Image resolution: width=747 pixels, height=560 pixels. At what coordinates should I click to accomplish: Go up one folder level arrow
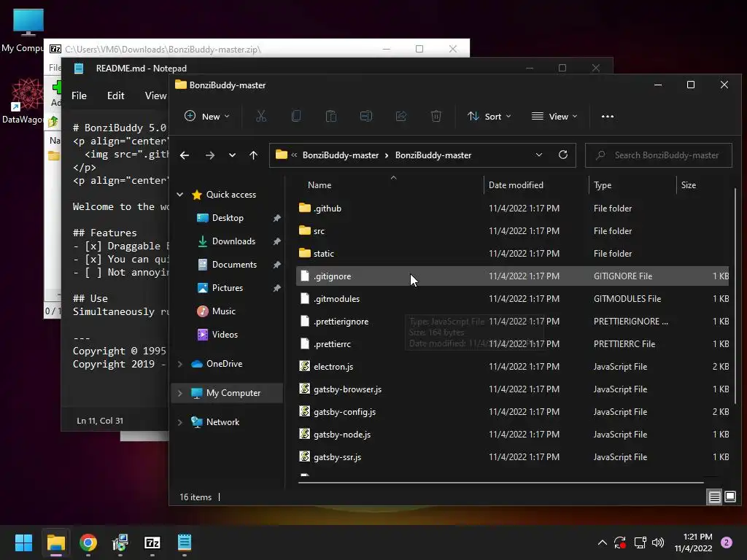tap(253, 155)
